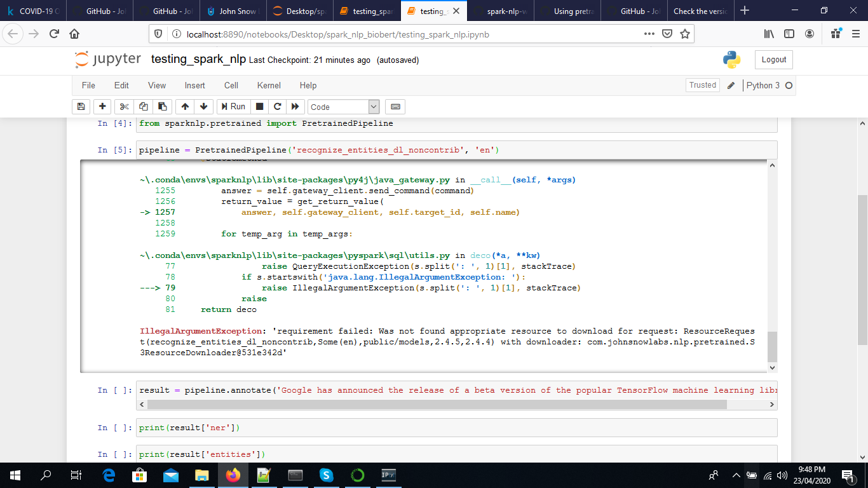
Task: Open a new browser tab
Action: point(745,11)
